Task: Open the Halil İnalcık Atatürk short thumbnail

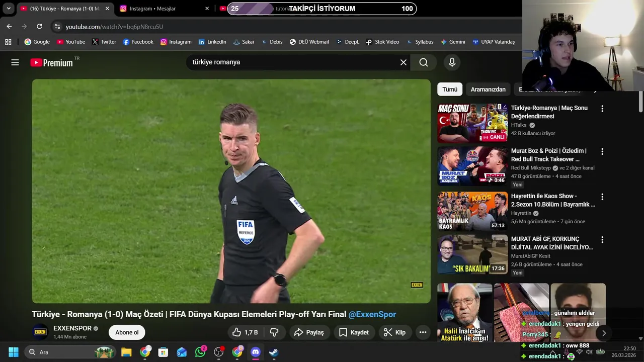Action: pyautogui.click(x=465, y=312)
